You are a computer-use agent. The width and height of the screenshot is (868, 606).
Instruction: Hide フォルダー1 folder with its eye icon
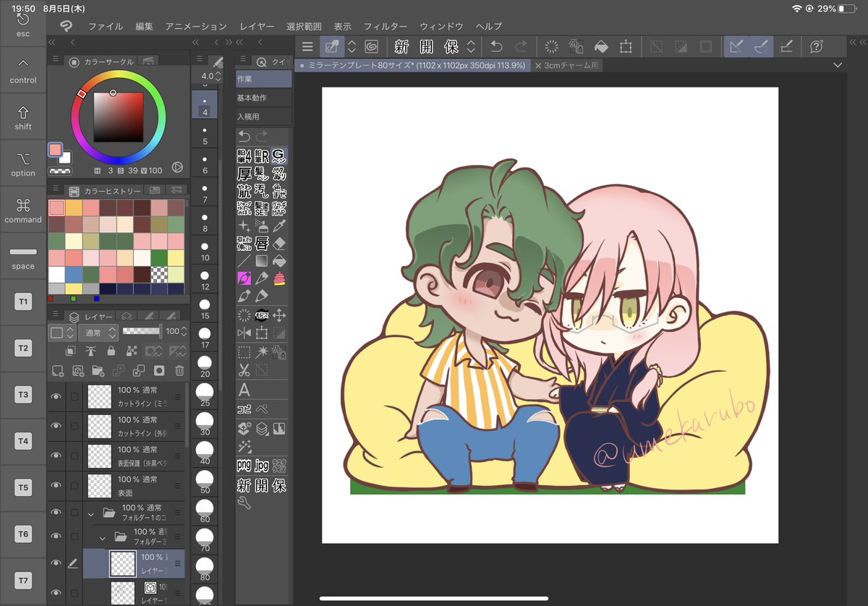point(56,513)
